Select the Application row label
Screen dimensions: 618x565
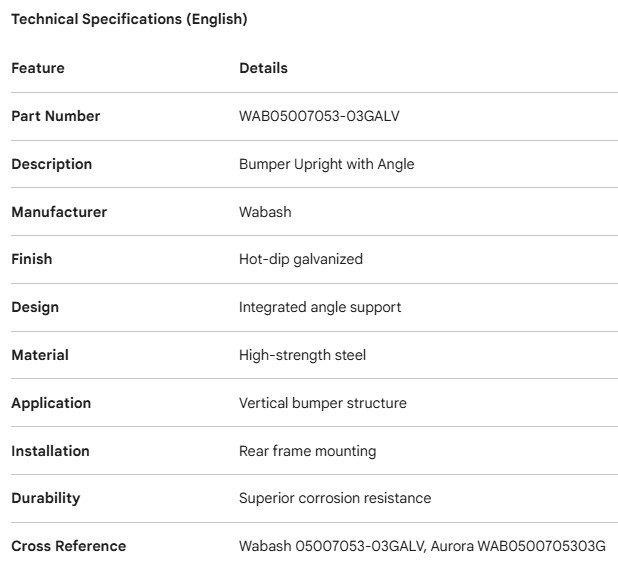tap(51, 403)
